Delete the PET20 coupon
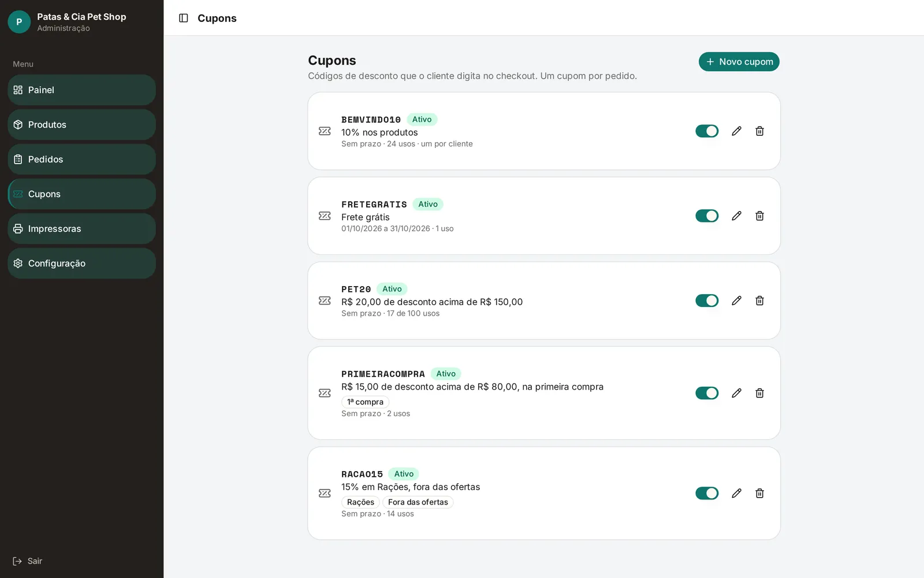 tap(759, 301)
